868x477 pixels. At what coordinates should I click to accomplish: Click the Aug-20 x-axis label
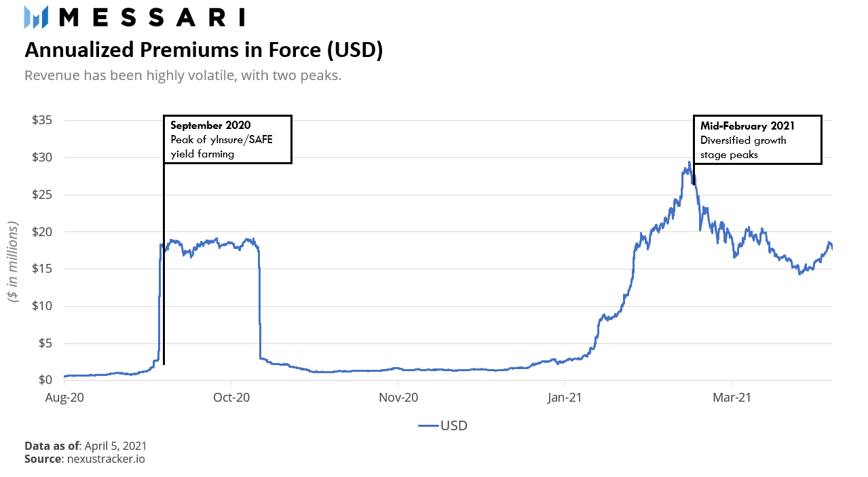click(64, 398)
